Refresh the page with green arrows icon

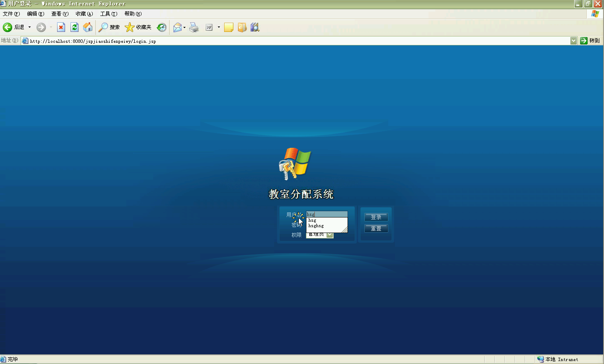click(x=74, y=27)
